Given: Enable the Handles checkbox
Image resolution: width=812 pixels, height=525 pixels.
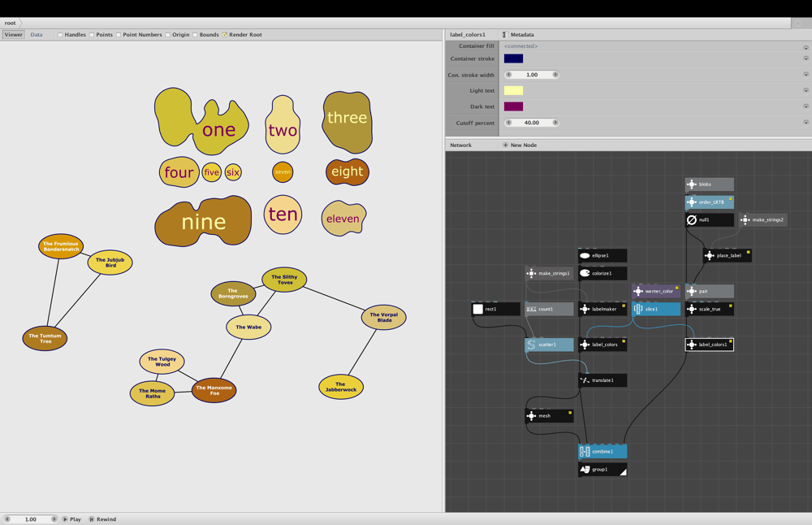Looking at the screenshot, I should click(60, 35).
